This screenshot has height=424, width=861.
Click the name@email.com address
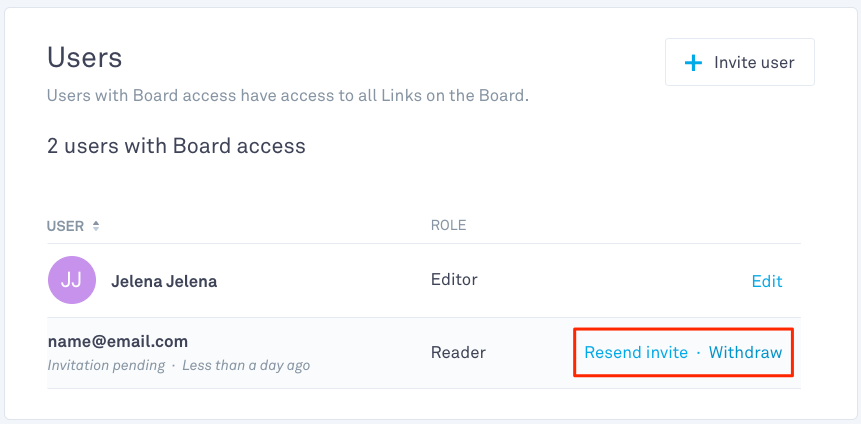pyautogui.click(x=118, y=341)
